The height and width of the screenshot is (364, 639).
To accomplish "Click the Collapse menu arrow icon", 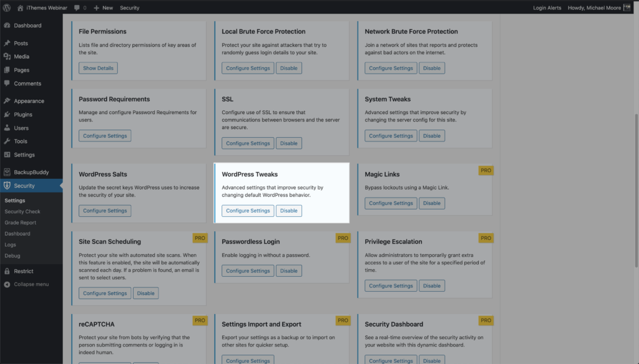I will tap(7, 285).
